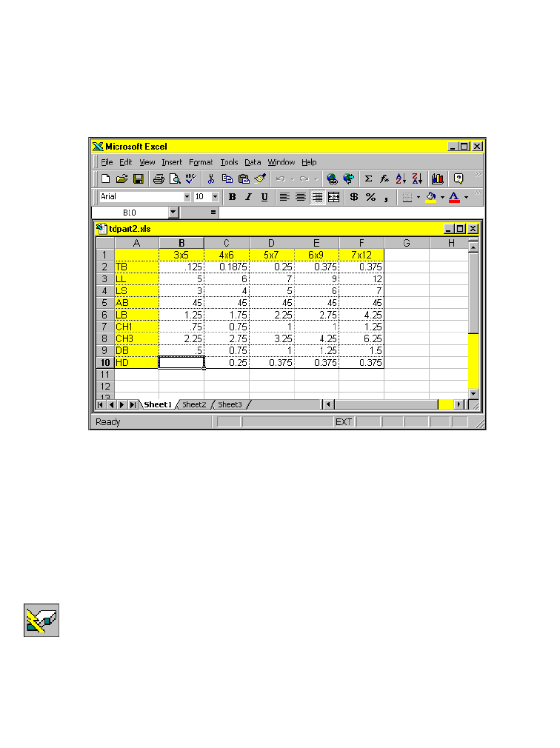The height and width of the screenshot is (748, 560).
Task: Select column B header
Action: tap(181, 243)
